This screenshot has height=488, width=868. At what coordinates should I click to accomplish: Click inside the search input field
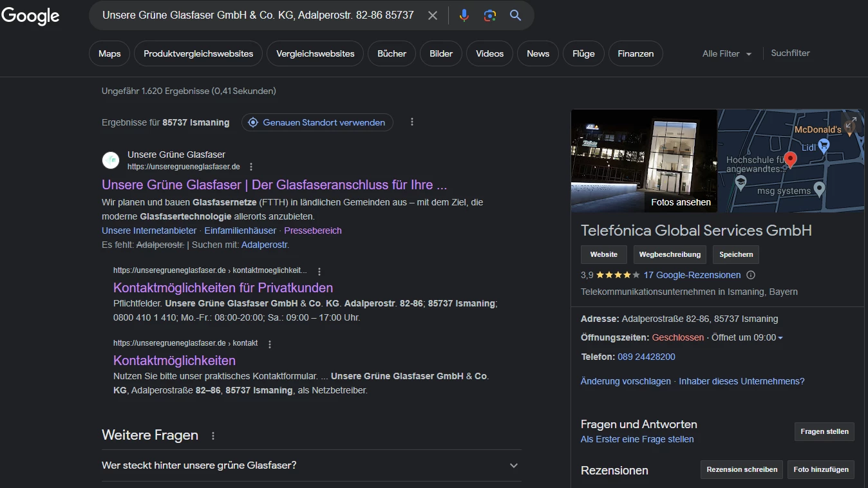click(258, 15)
